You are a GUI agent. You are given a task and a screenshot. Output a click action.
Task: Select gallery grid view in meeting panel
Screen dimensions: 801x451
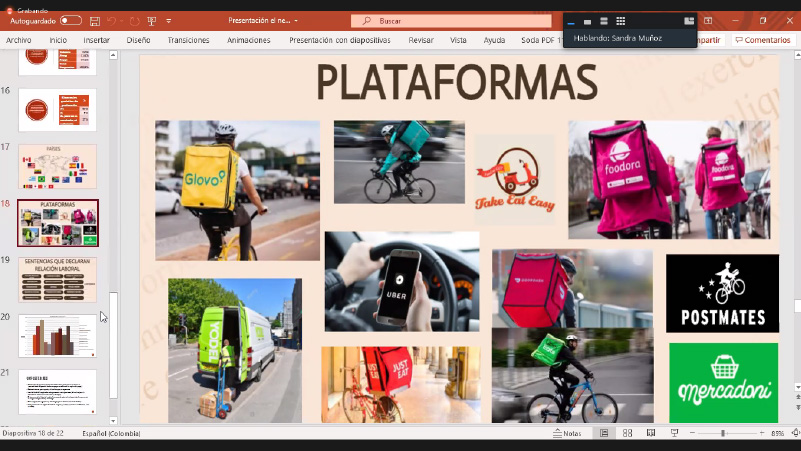(x=621, y=21)
